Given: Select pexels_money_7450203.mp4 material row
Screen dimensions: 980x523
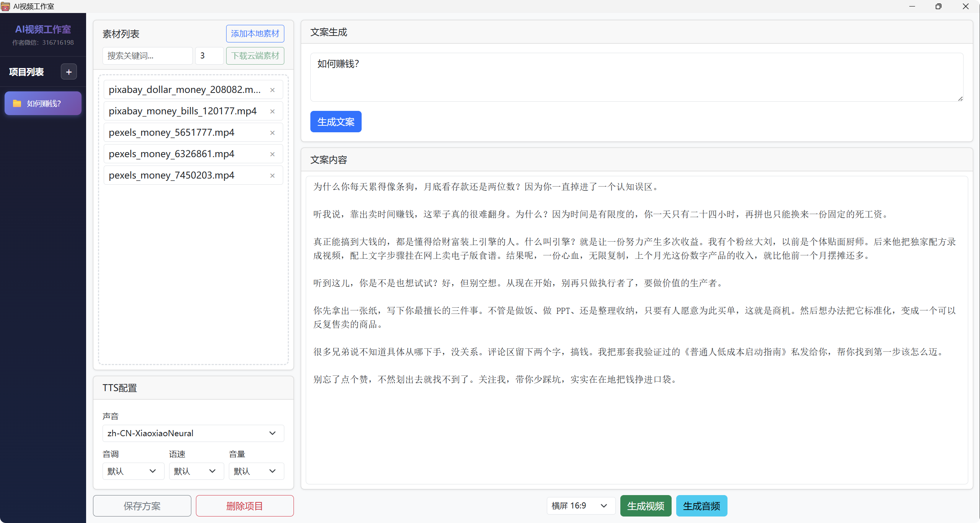Looking at the screenshot, I should (x=193, y=175).
